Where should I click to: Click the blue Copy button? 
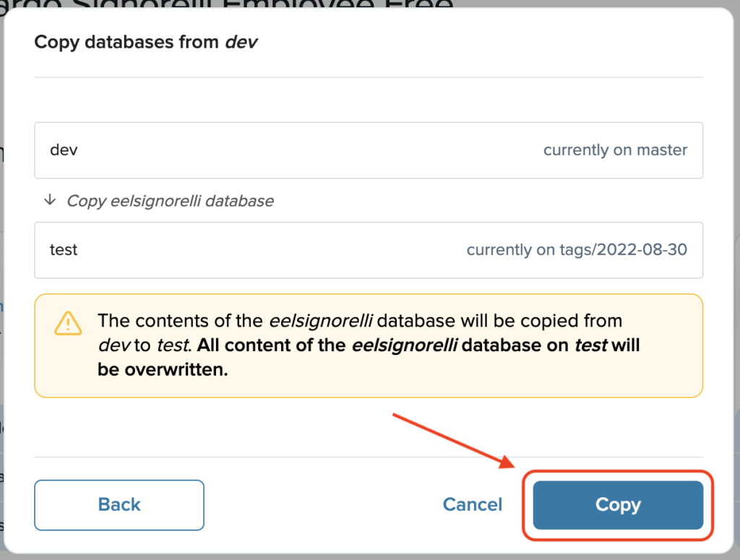(618, 505)
